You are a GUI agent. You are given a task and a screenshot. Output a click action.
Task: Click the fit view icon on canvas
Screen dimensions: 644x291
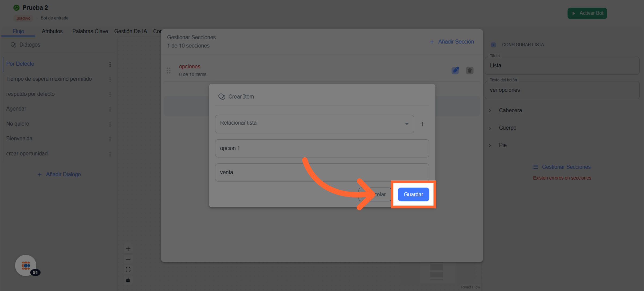pyautogui.click(x=128, y=270)
